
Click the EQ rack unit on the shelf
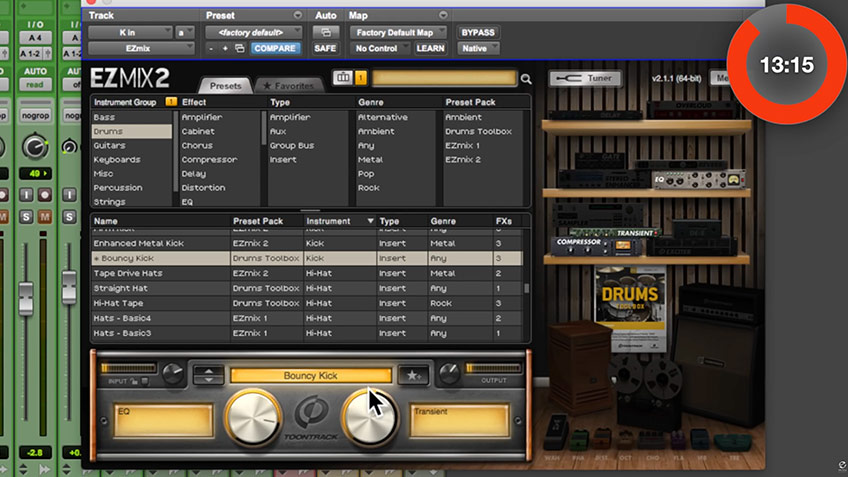tap(699, 180)
